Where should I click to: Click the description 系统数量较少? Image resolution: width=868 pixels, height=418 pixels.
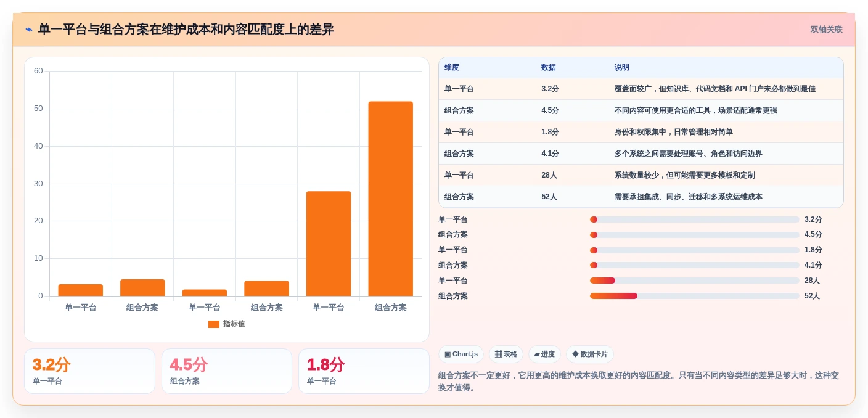pos(685,175)
